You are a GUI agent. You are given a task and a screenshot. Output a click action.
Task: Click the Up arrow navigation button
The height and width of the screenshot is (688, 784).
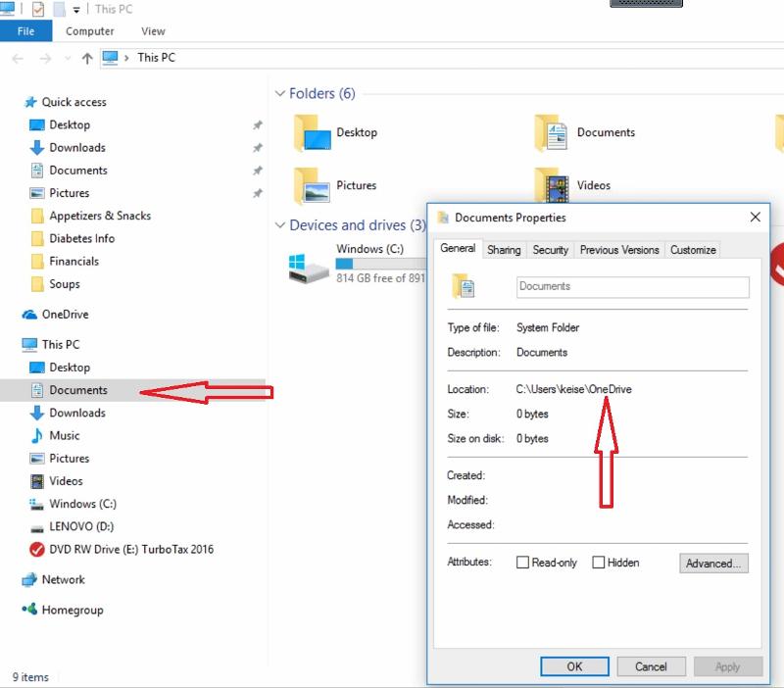point(87,58)
